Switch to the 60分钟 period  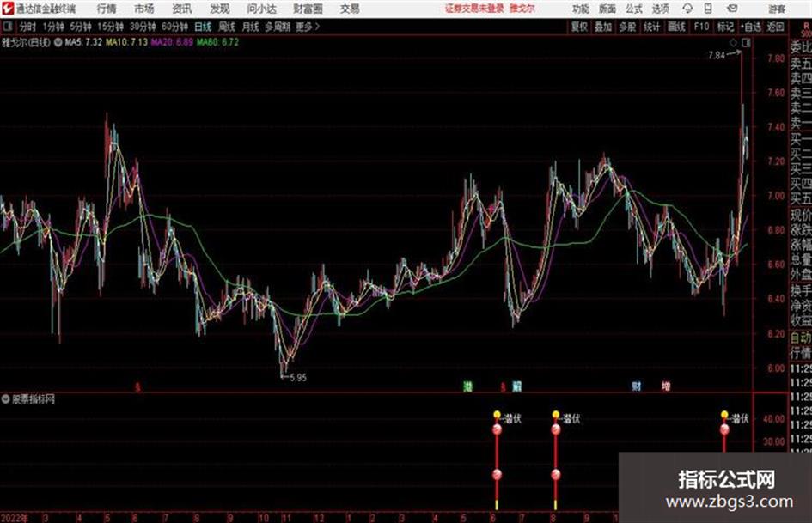coord(175,27)
